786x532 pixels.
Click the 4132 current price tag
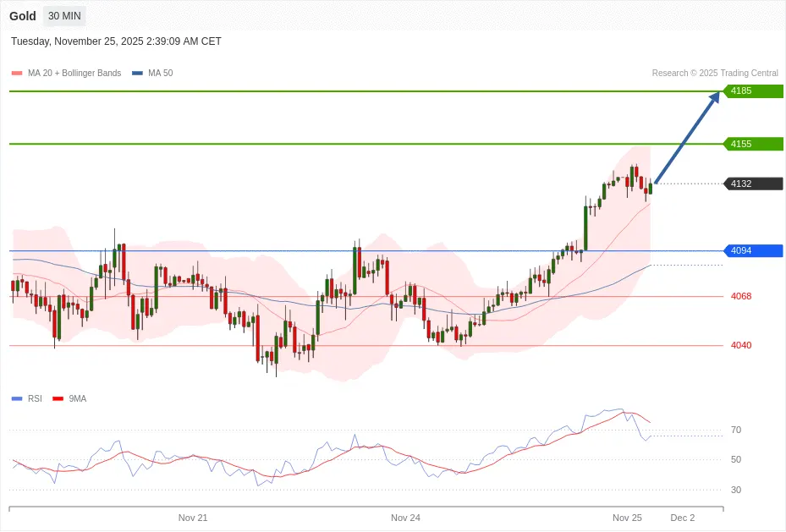(x=753, y=184)
